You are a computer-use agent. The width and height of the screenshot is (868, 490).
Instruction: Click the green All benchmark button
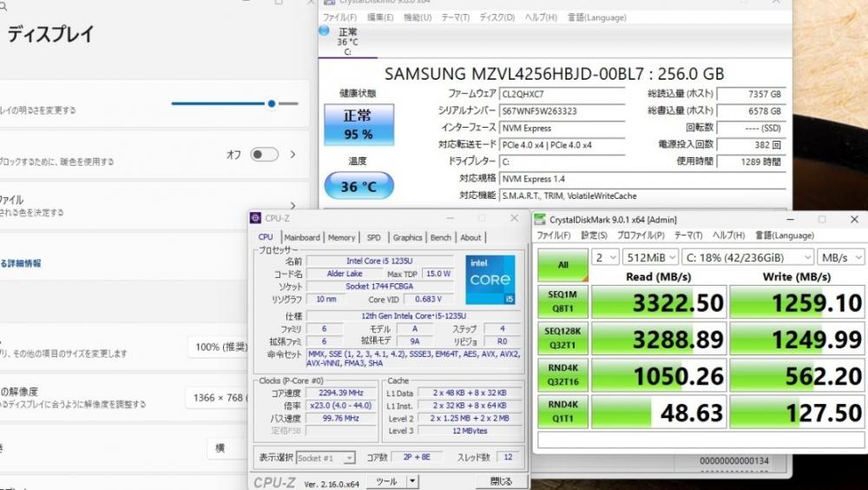(562, 264)
